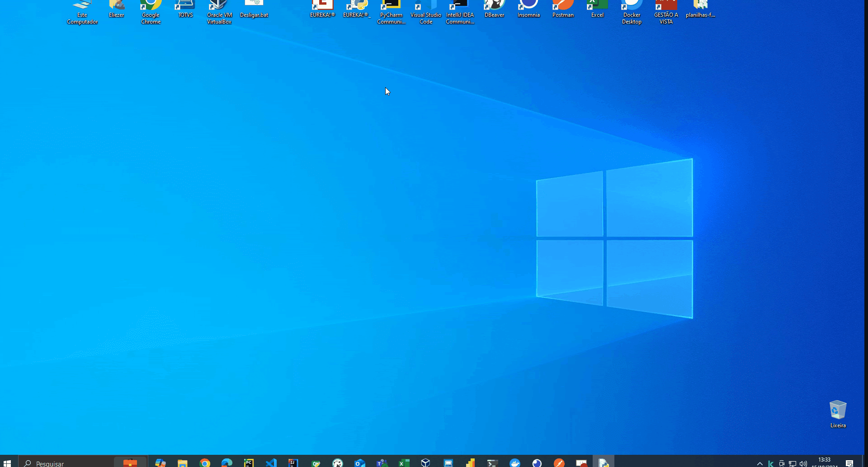Open Microsoft Edge from the taskbar
The image size is (868, 467).
click(227, 462)
